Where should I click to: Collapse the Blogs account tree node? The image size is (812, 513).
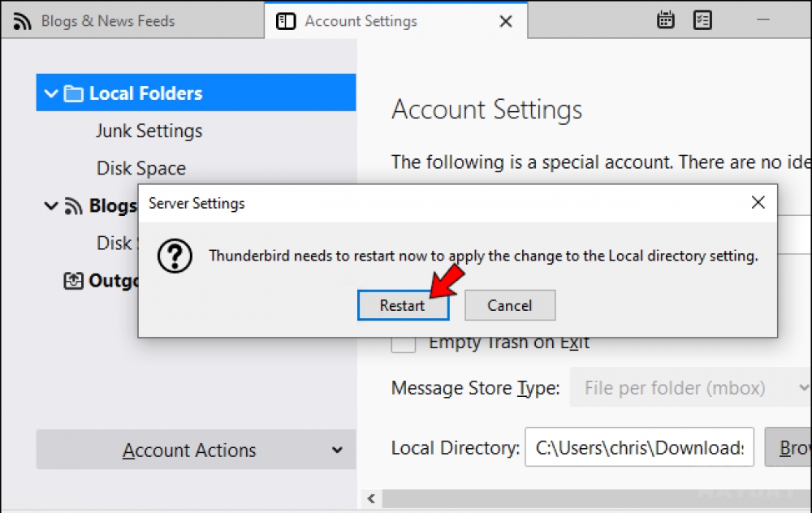coord(50,206)
